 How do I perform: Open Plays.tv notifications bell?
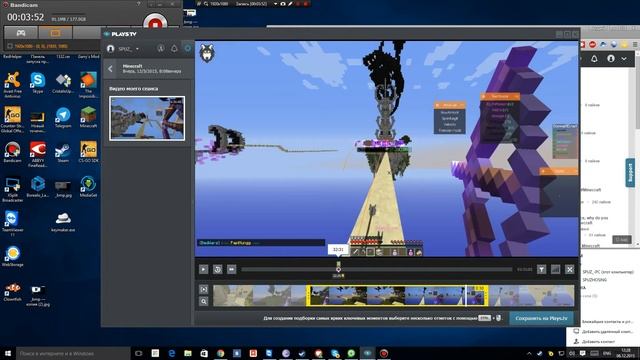click(x=174, y=49)
